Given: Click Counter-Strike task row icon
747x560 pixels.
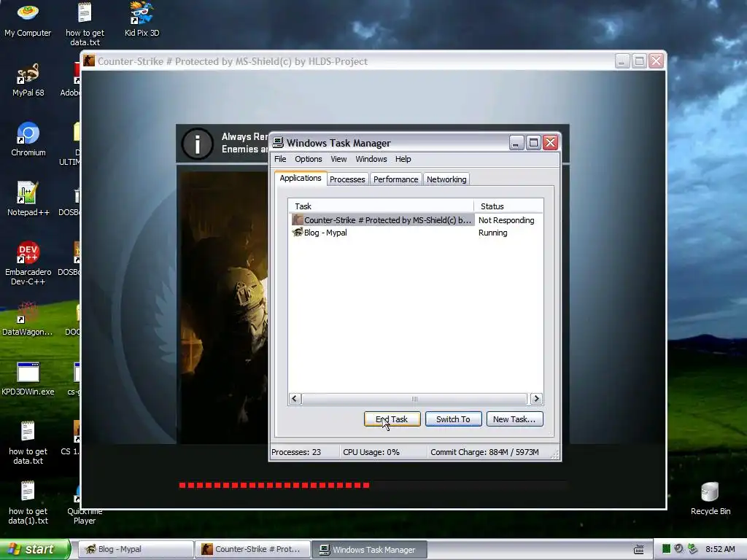Looking at the screenshot, I should point(298,219).
